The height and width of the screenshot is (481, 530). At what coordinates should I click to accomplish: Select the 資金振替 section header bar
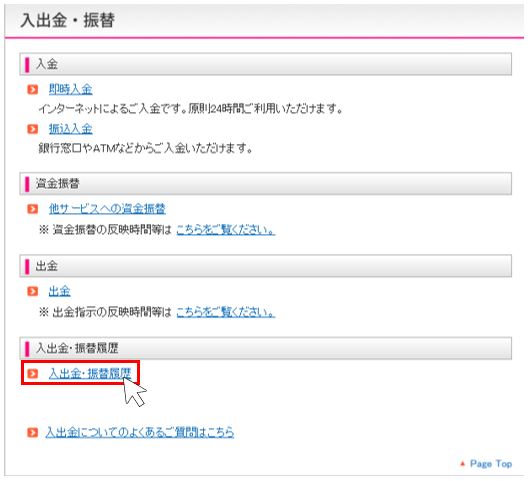[x=265, y=184]
